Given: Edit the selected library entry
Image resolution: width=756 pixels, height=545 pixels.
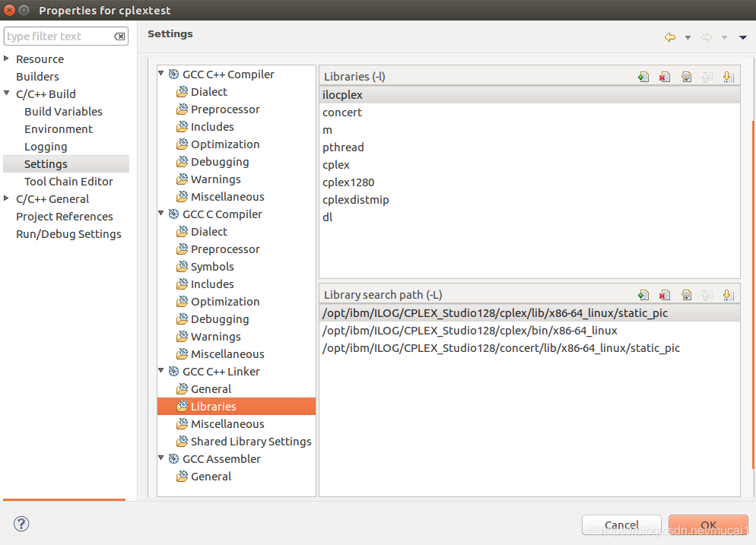Looking at the screenshot, I should [x=686, y=76].
